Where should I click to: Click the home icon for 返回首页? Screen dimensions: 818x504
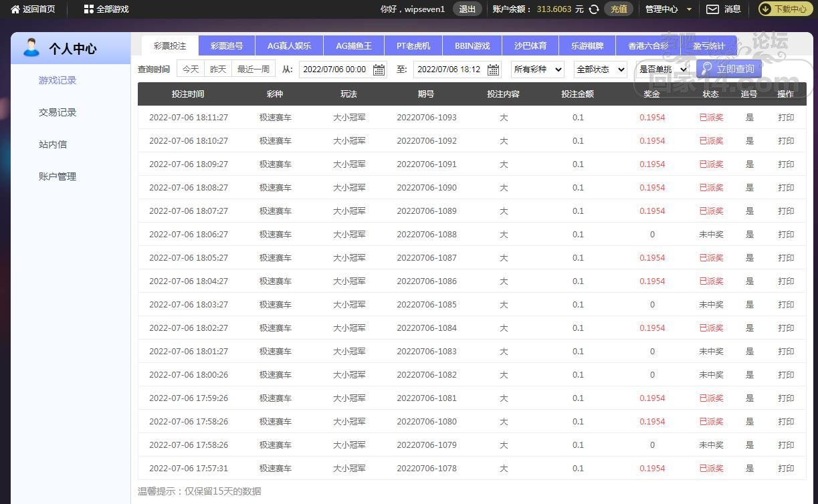point(15,9)
